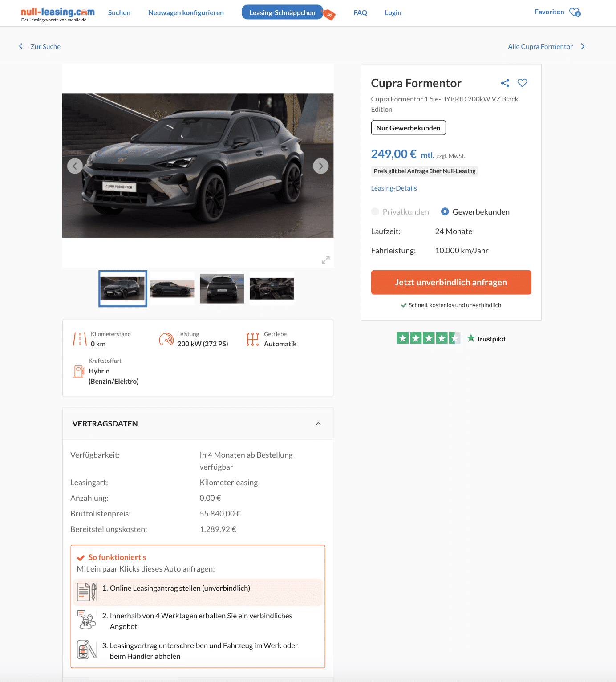Select the Privatkunden radio button

pos(375,211)
